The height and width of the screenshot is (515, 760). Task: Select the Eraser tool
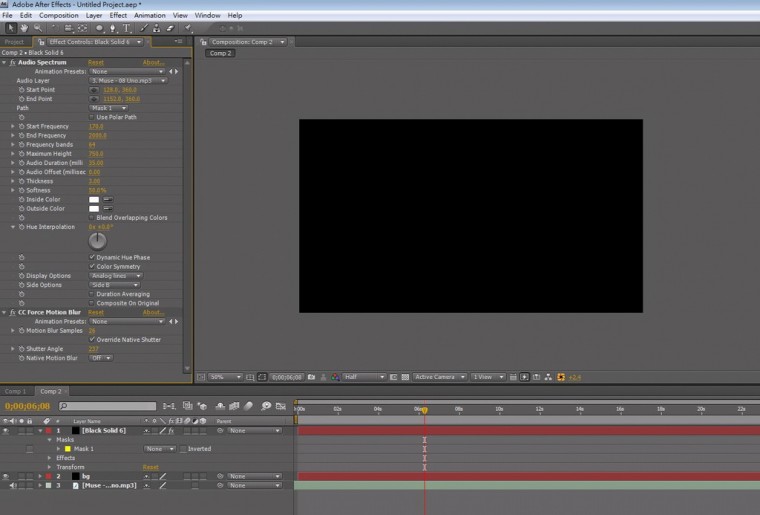[x=171, y=28]
